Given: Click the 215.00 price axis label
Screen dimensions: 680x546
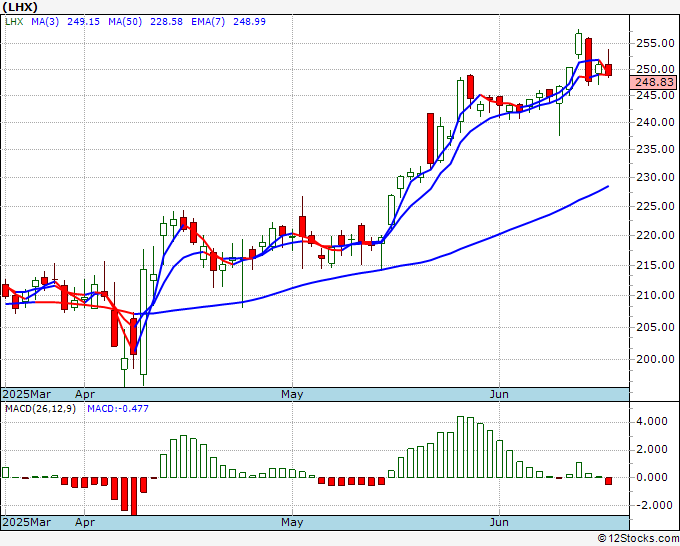Looking at the screenshot, I should point(655,265).
